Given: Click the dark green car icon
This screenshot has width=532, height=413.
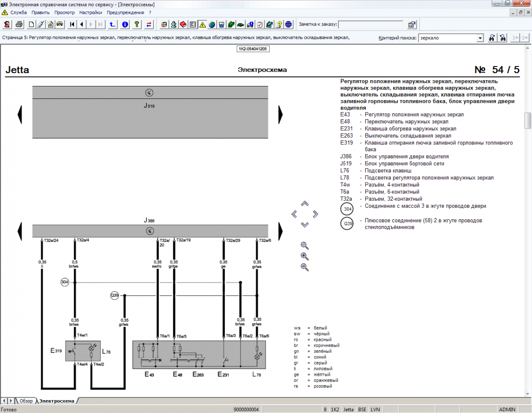Looking at the screenshot, I should pyautogui.click(x=240, y=24).
